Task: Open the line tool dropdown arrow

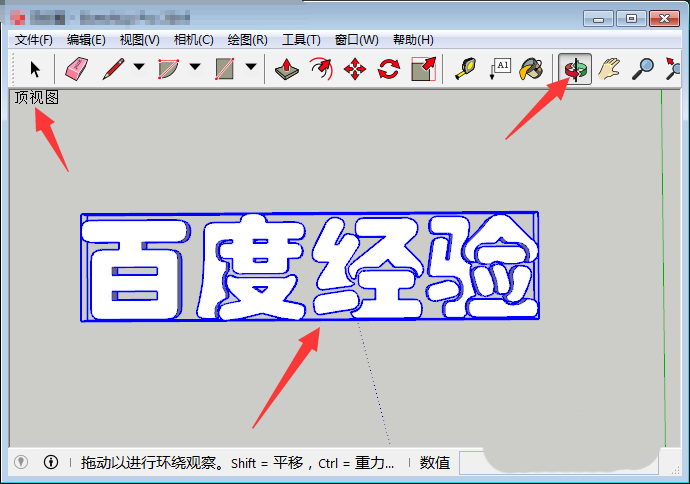Action: pos(139,67)
